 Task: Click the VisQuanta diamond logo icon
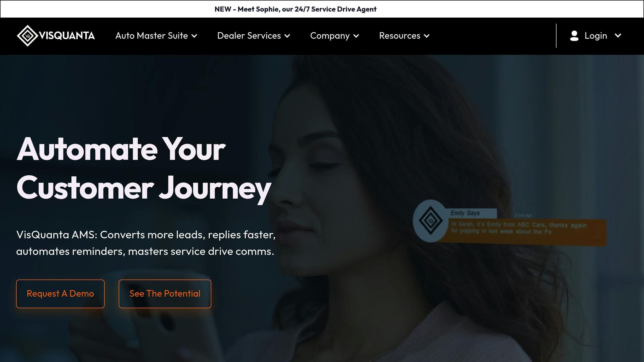click(x=28, y=36)
